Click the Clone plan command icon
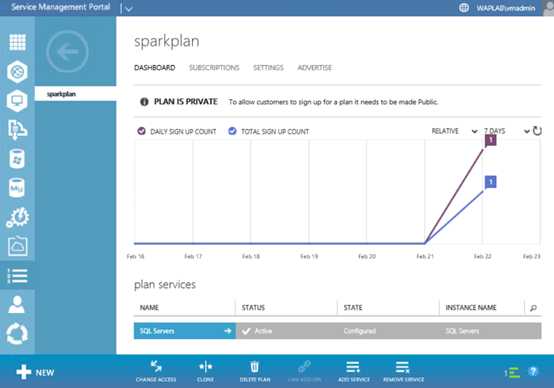This screenshot has width=554, height=388. click(x=205, y=367)
